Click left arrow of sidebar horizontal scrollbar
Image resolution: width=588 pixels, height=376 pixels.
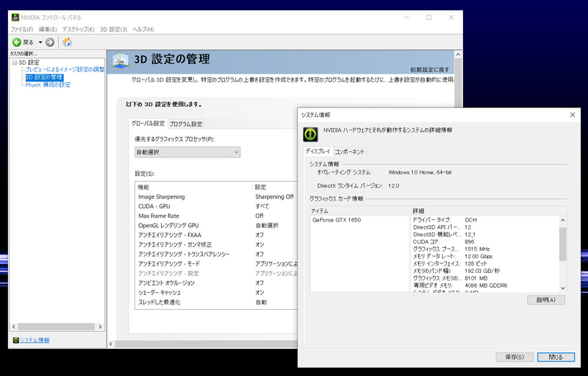(x=14, y=327)
